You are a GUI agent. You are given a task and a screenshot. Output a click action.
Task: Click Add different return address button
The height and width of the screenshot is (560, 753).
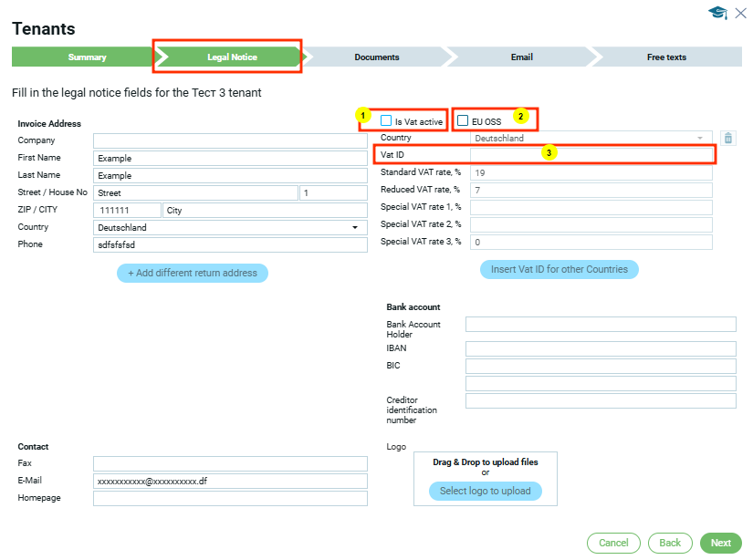193,273
